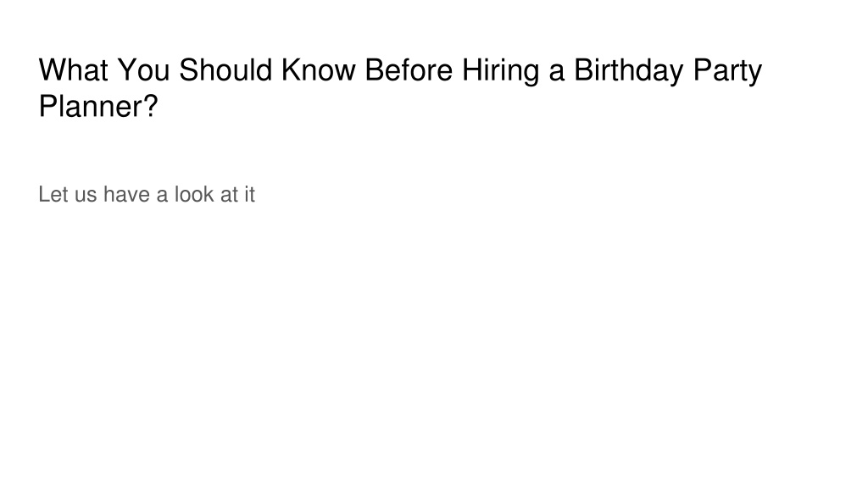
Task: Click the word 'Let' in the subtitle
Action: [53, 195]
